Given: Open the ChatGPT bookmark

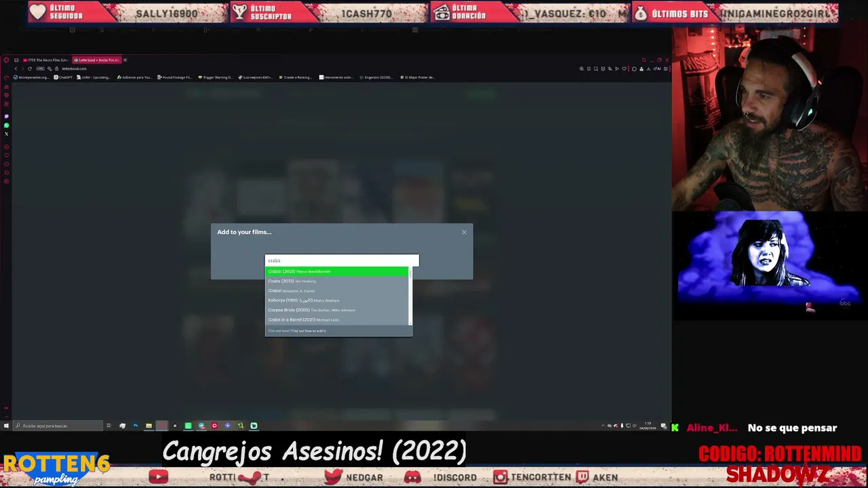Looking at the screenshot, I should (64, 77).
